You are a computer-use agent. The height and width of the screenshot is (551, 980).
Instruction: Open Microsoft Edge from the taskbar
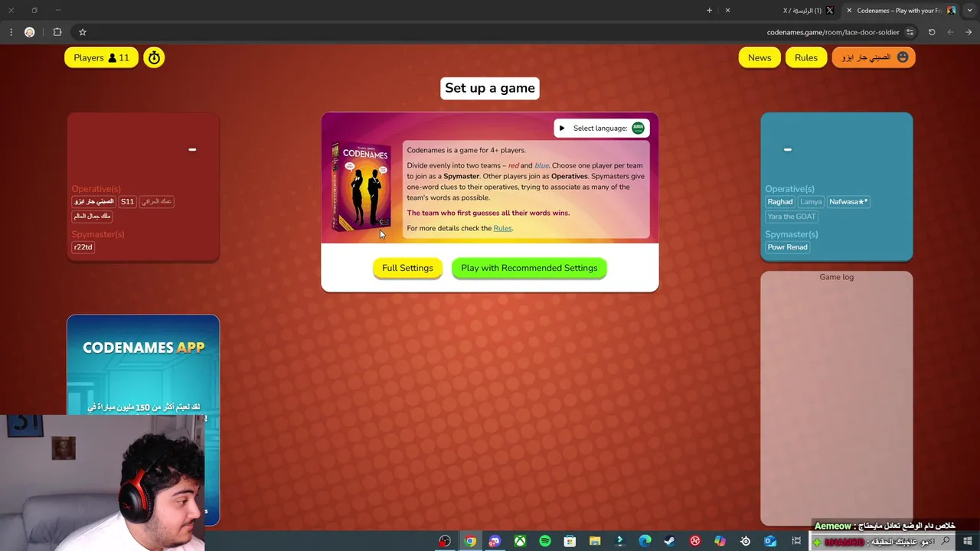645,541
